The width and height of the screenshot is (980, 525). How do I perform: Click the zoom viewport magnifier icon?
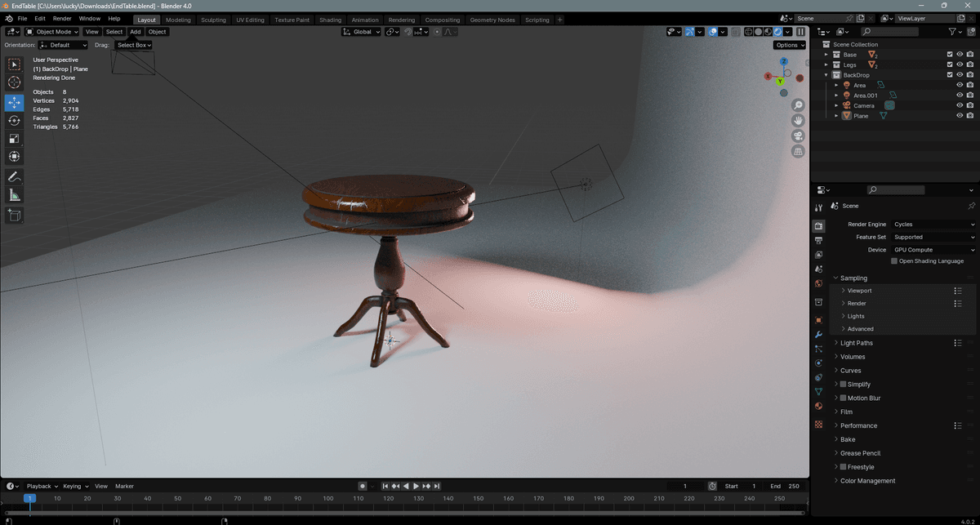(x=798, y=105)
